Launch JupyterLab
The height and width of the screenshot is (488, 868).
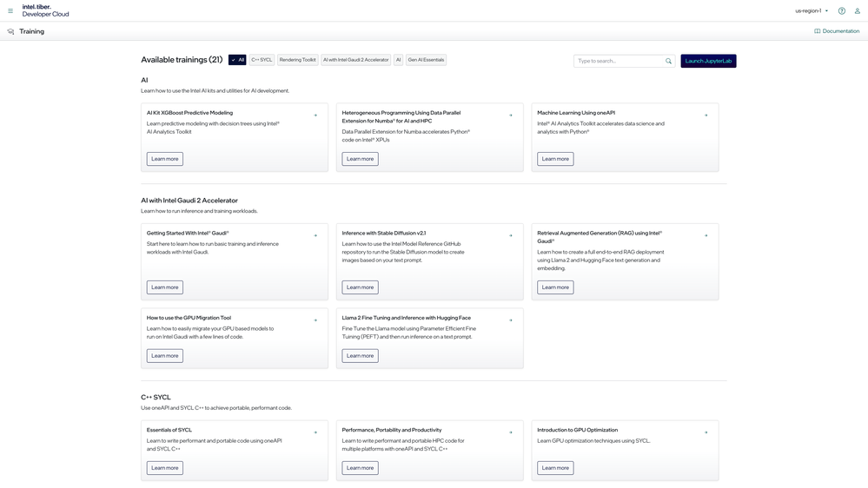click(708, 61)
